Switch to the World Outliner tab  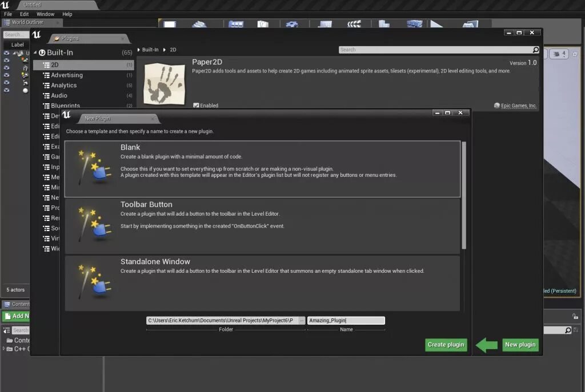[32, 22]
